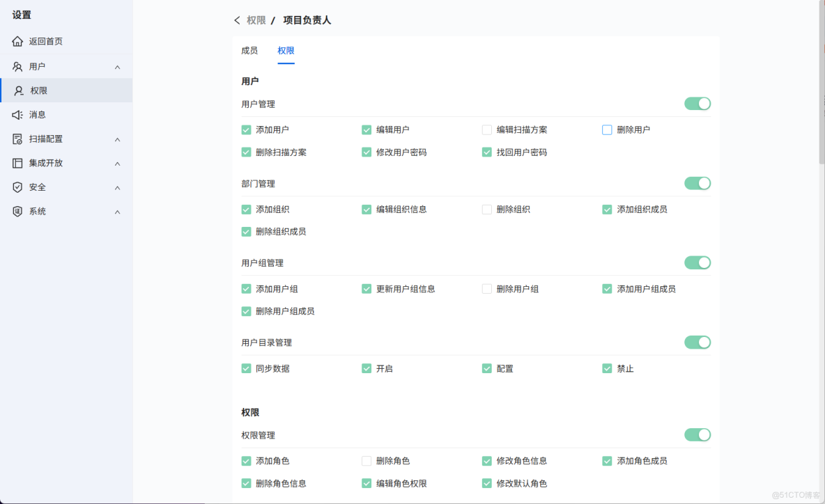Click the 集成开放 grid icon
Viewport: 825px width, 504px height.
16,163
